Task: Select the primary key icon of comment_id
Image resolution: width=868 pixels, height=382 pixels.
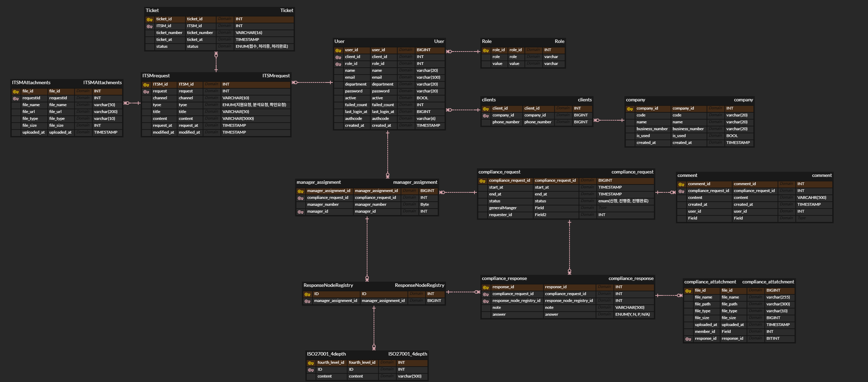Action: pyautogui.click(x=681, y=184)
